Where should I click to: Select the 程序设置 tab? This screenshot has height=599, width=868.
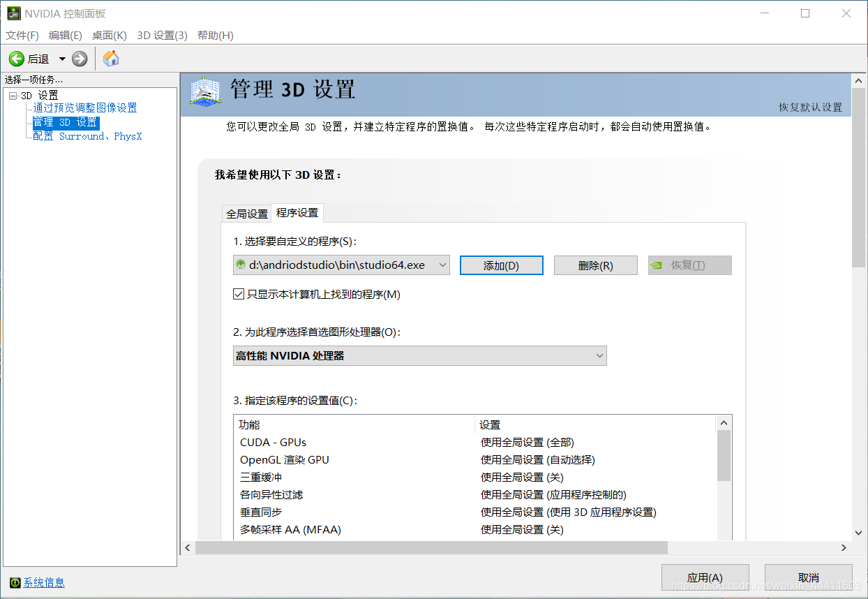297,212
